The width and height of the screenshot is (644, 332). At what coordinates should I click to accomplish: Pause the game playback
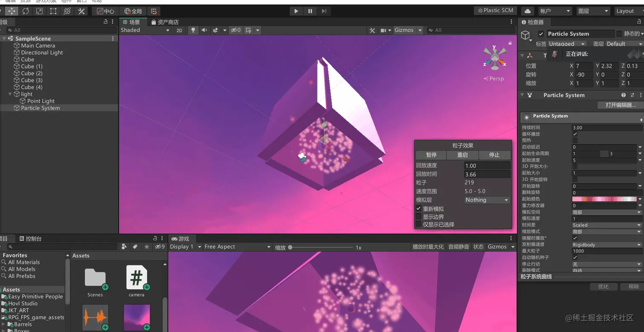coord(310,11)
